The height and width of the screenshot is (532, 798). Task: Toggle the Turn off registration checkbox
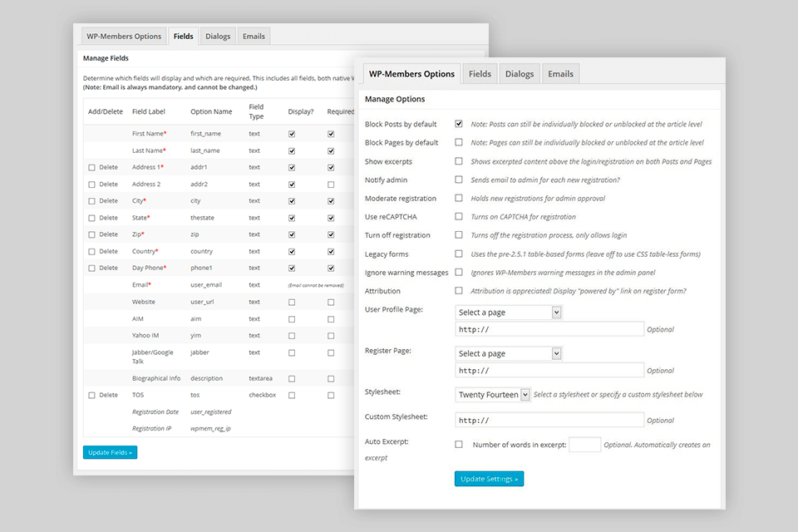459,234
